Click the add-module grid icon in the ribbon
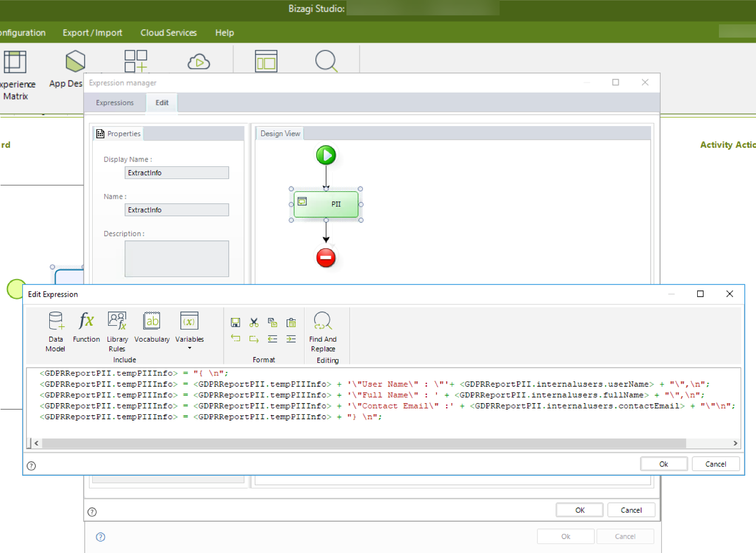The image size is (756, 553). coord(136,61)
